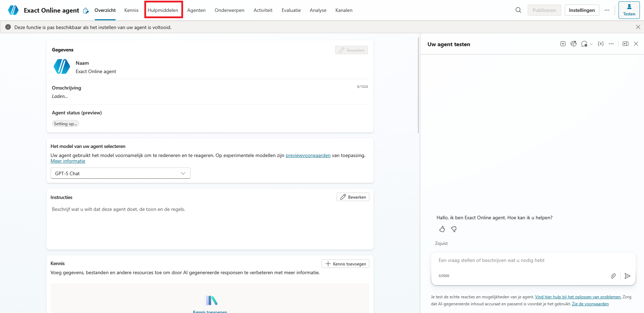644x313 pixels.
Task: Click the agent icon beside the title
Action: [x=86, y=11]
